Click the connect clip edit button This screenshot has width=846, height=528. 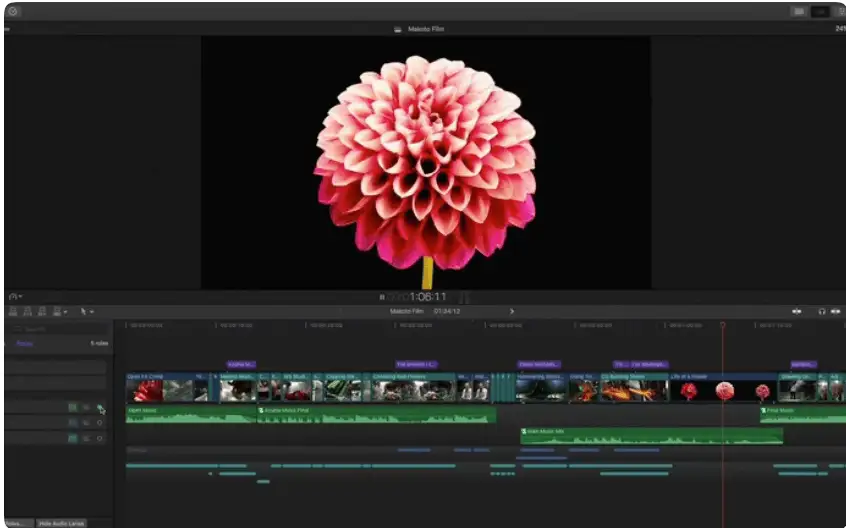coord(13,312)
